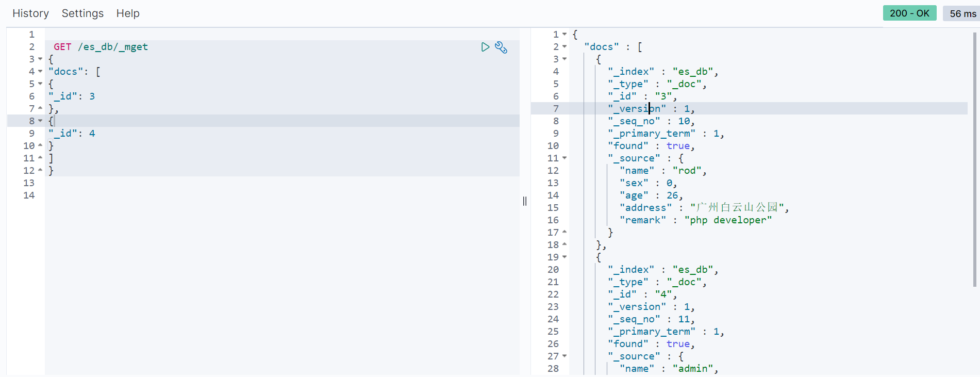Click the "sex" : 0 response line
Image resolution: width=980 pixels, height=377 pixels.
(649, 183)
